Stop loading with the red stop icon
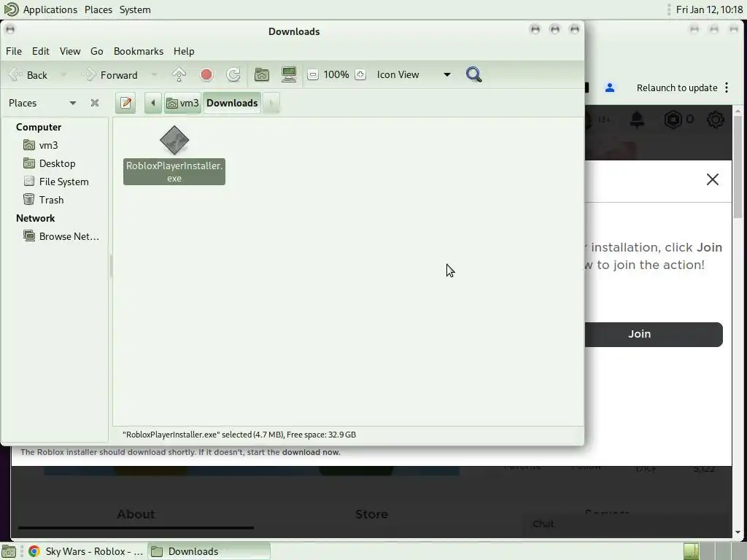The height and width of the screenshot is (560, 747). pos(206,75)
